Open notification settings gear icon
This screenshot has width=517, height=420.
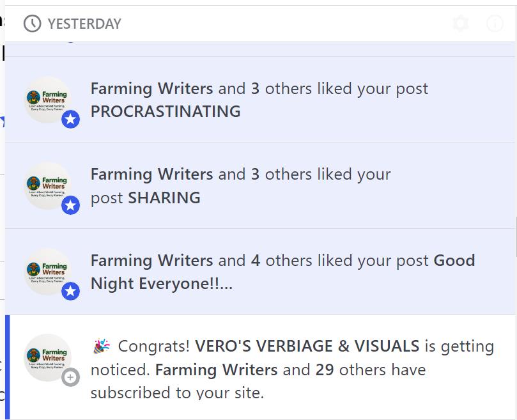[461, 24]
